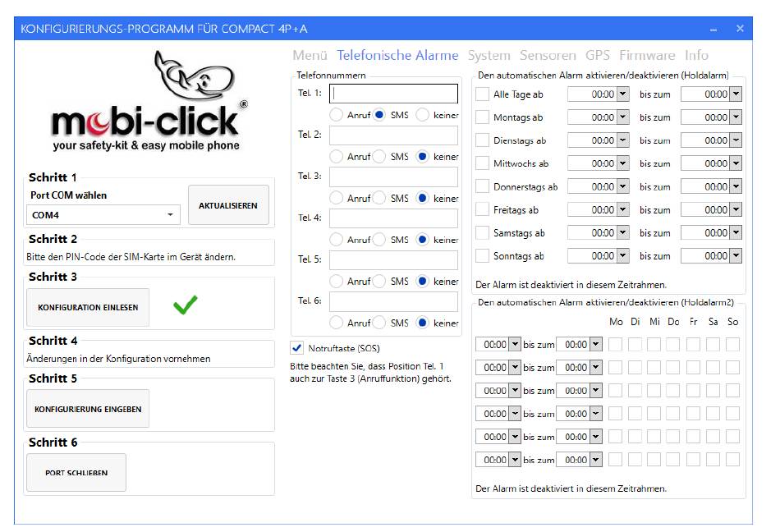This screenshot has width=780, height=532.
Task: Open the Port COM dropdown showing COM4
Action: (x=103, y=215)
